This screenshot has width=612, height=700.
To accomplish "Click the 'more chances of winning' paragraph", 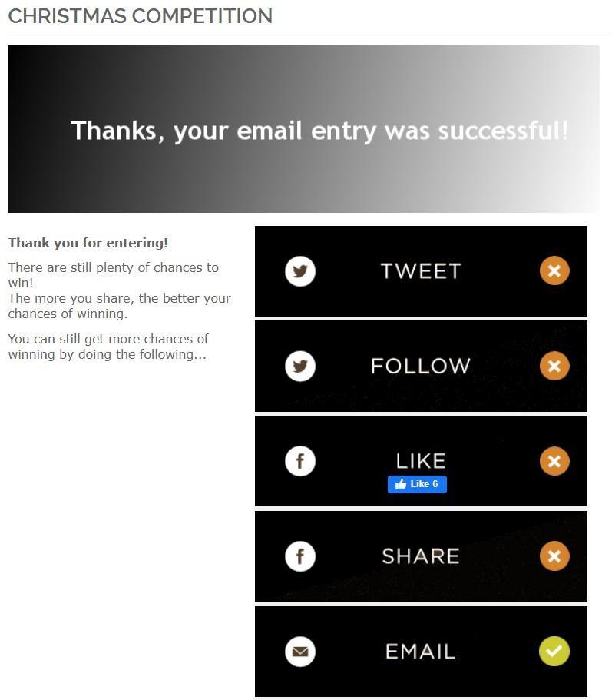I will (108, 347).
